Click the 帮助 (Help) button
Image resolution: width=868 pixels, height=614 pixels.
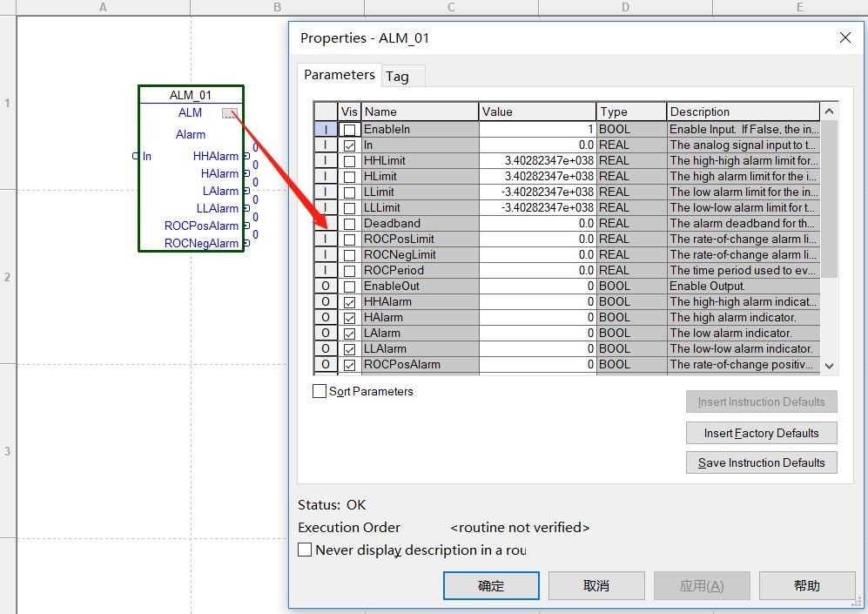tap(806, 586)
